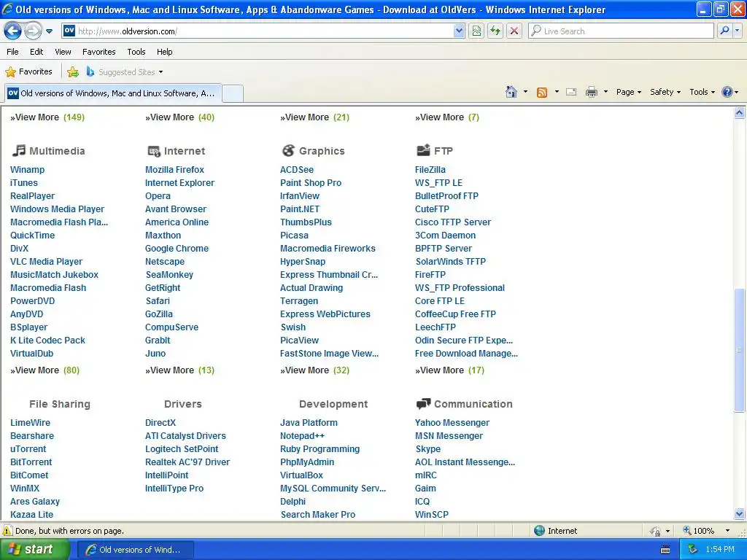Image resolution: width=747 pixels, height=560 pixels.
Task: Open the recent pages dropdown arrow
Action: [x=49, y=31]
